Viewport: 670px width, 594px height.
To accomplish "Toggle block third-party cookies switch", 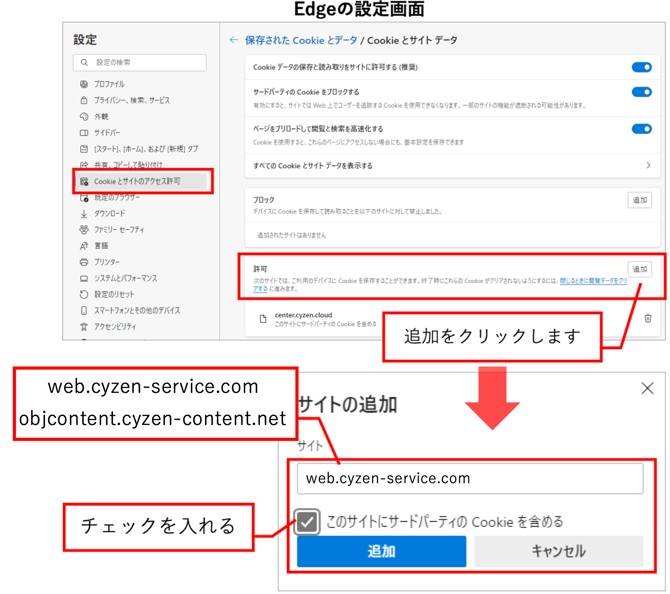I will [x=641, y=92].
